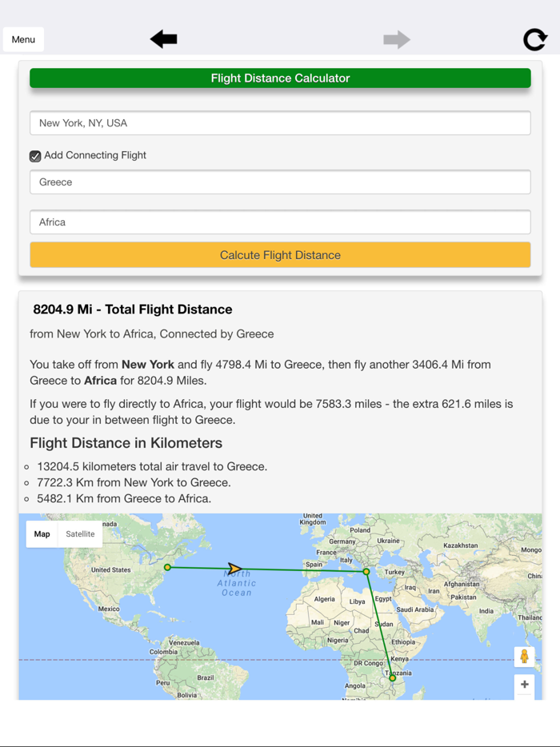Open the Menu in the top left
The image size is (560, 747).
coord(23,38)
